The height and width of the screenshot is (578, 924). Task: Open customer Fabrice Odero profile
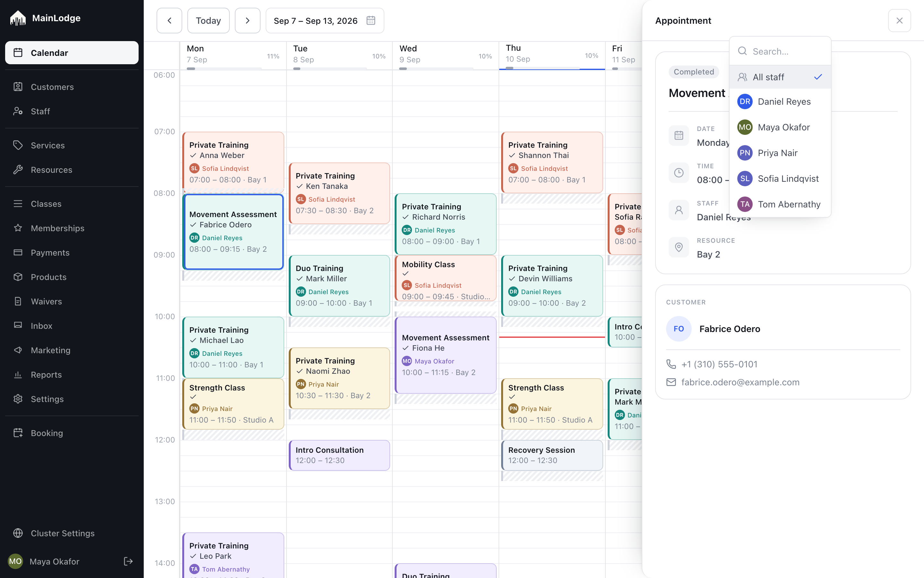730,329
